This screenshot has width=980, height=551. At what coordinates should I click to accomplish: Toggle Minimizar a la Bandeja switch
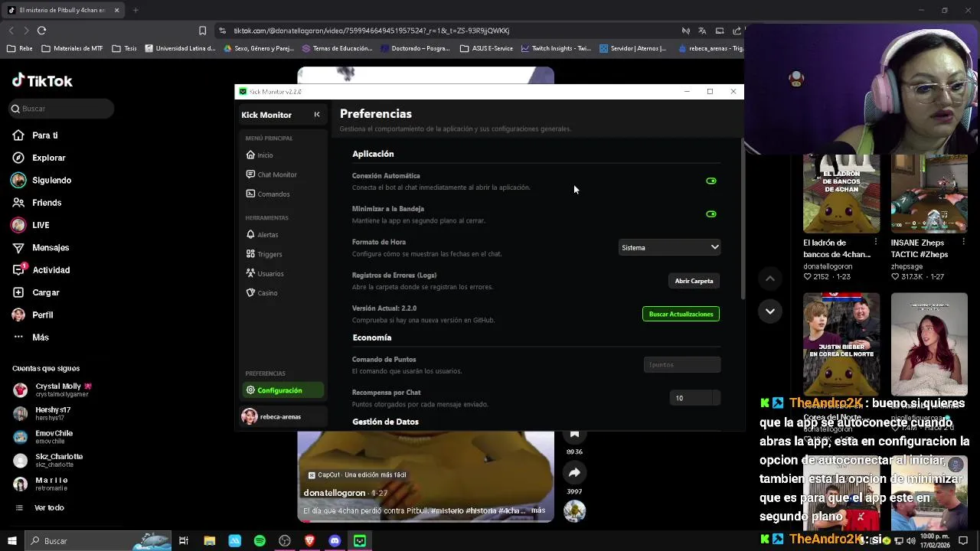click(x=711, y=214)
